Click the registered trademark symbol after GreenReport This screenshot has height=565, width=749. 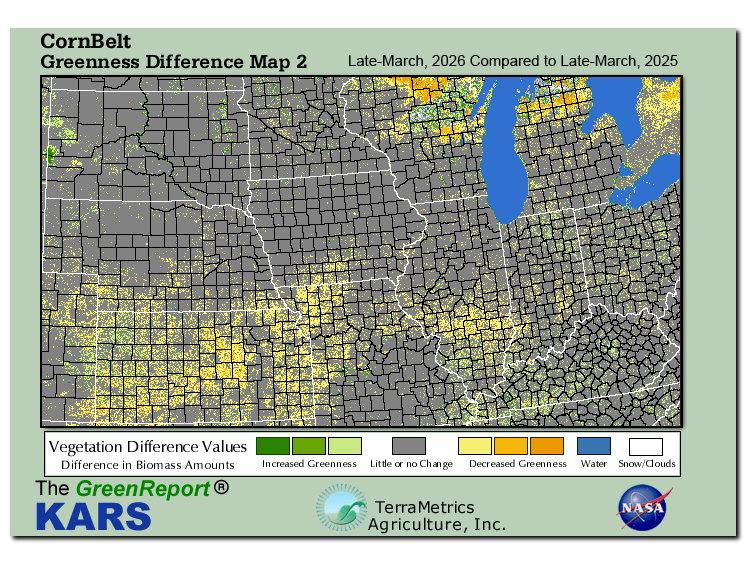point(222,489)
